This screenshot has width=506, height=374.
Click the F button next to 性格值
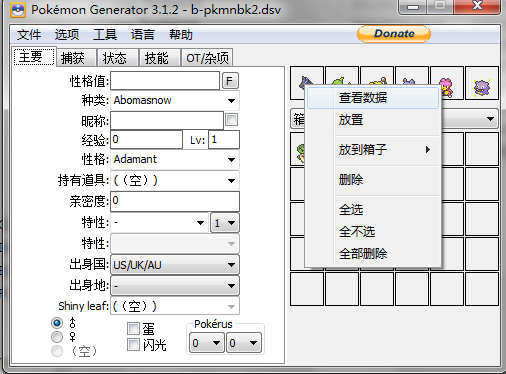230,81
